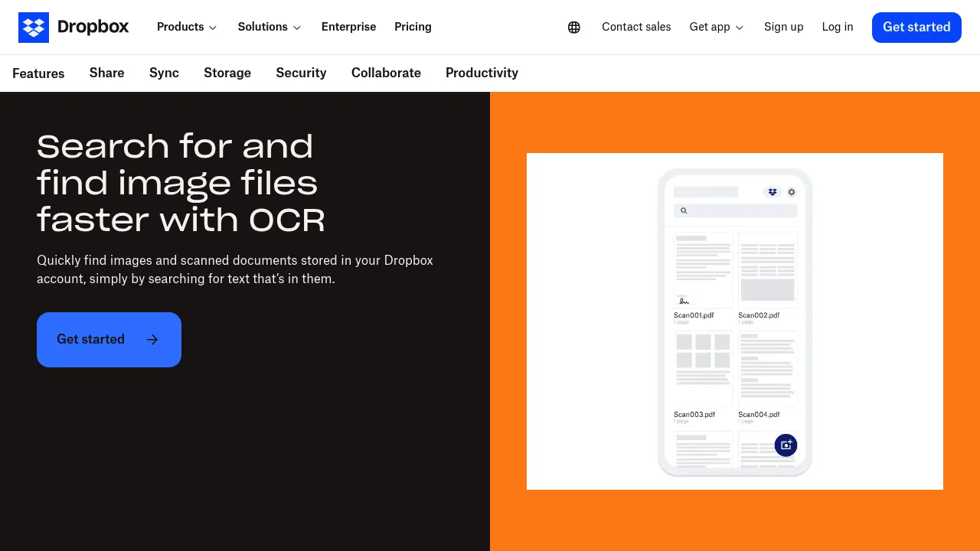
Task: Switch to the Share tab
Action: pos(106,73)
